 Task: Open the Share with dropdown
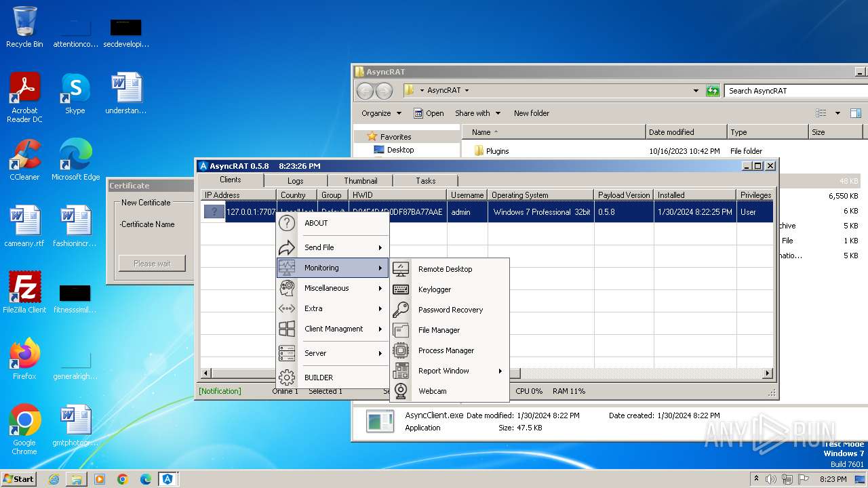477,113
